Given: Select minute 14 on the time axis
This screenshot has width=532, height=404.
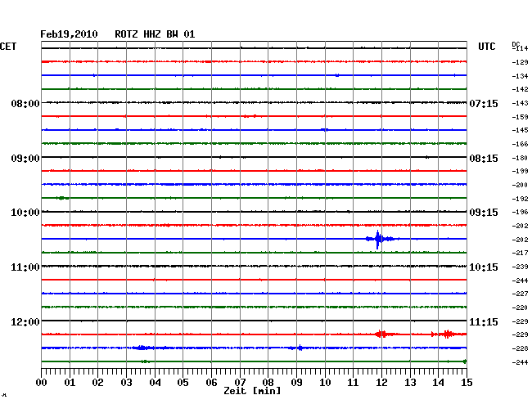Looking at the screenshot, I should pyautogui.click(x=438, y=382).
